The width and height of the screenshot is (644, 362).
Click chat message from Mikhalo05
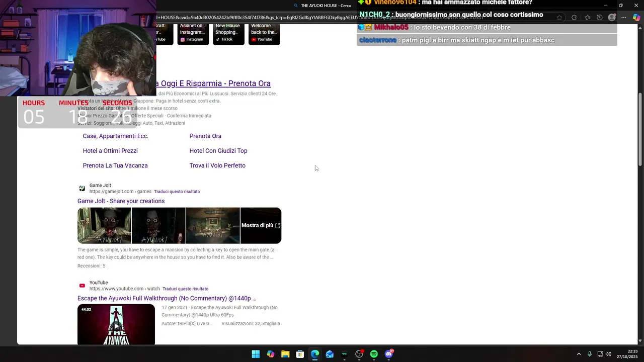pyautogui.click(x=435, y=27)
